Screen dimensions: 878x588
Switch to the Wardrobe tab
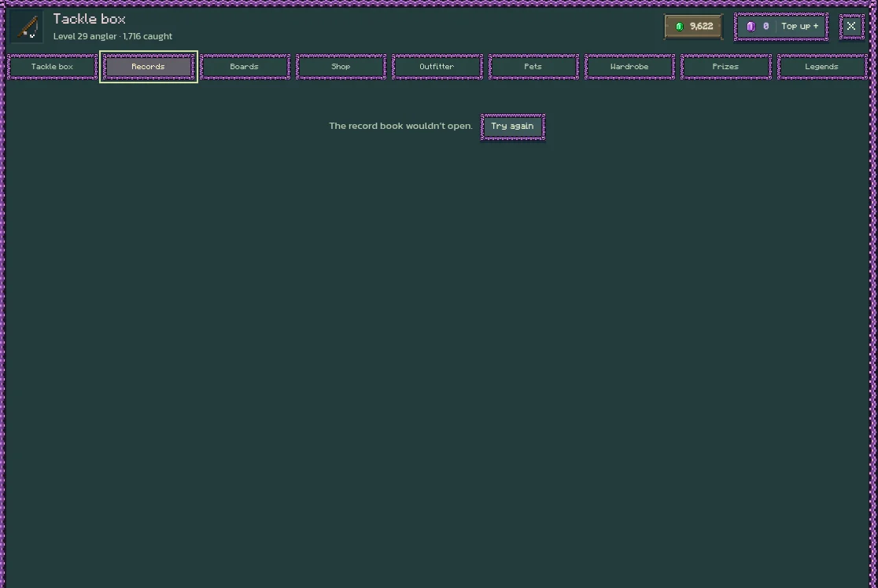tap(629, 67)
